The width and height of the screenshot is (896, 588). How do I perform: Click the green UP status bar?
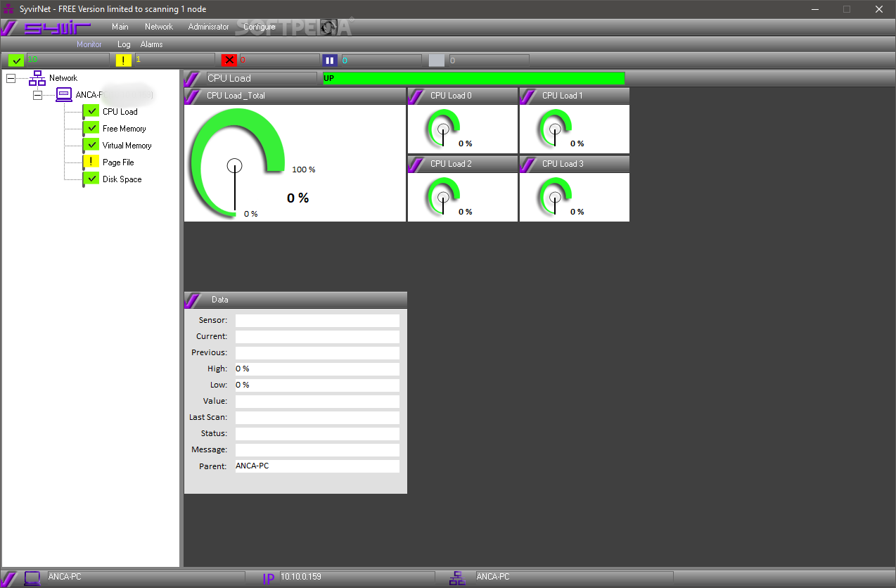click(473, 78)
